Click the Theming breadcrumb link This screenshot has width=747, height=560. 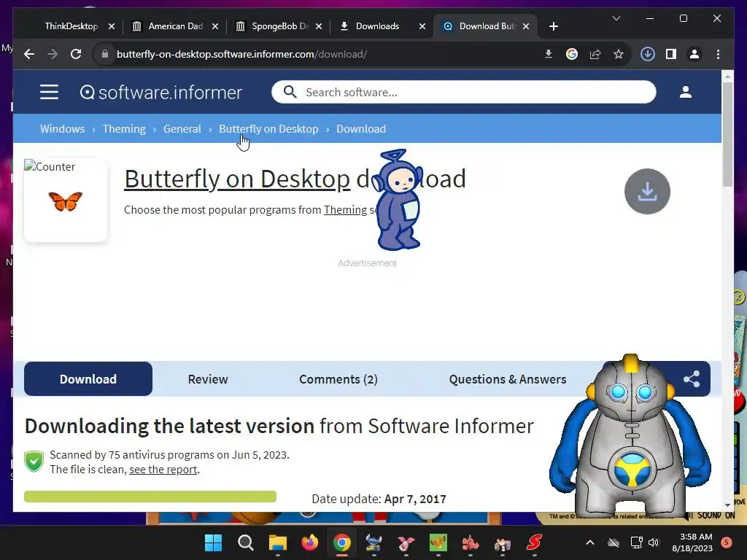[x=124, y=128]
